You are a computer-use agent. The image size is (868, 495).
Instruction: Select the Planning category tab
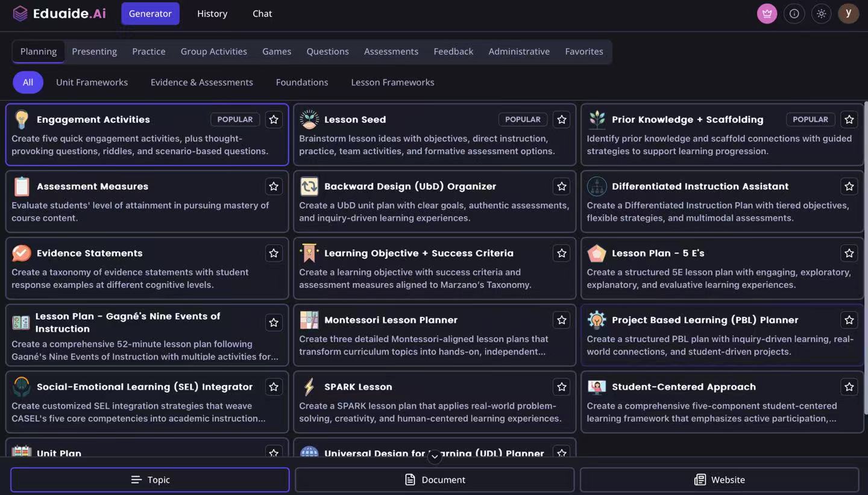(39, 51)
